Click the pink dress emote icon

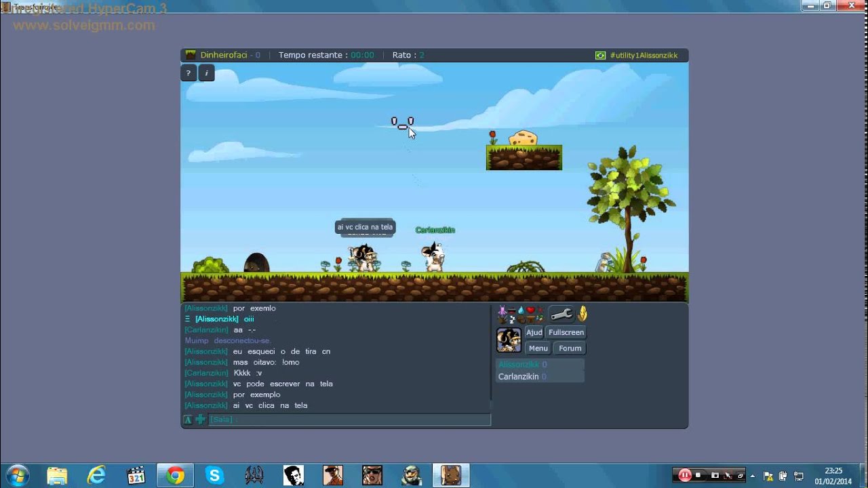[x=502, y=310]
